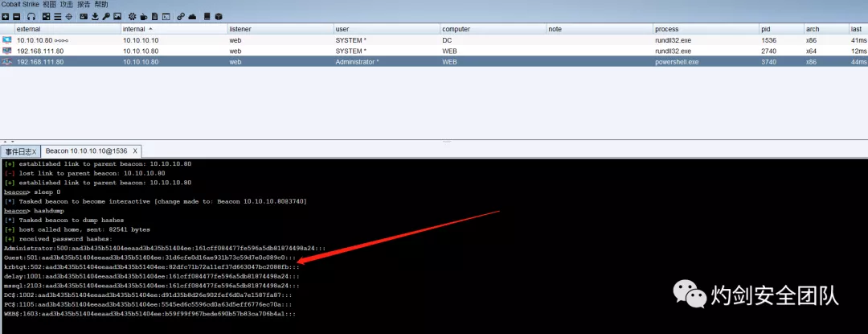Open the 报告 menu
Image resolution: width=868 pixels, height=334 pixels.
(84, 5)
